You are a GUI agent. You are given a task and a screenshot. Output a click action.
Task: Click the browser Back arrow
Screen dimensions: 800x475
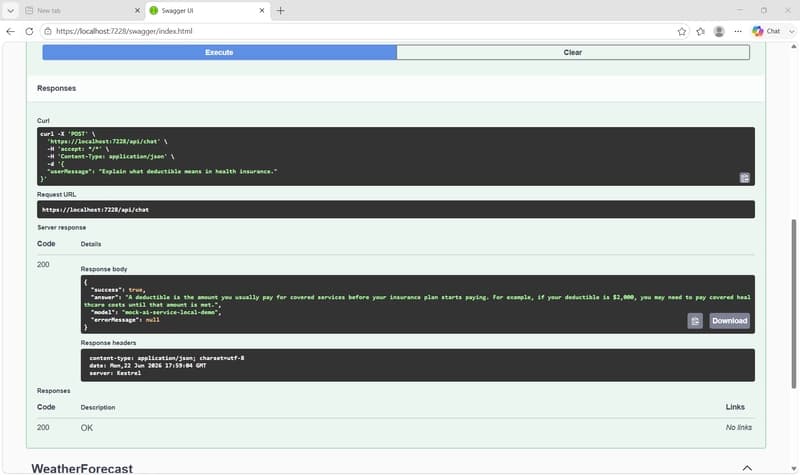point(10,31)
